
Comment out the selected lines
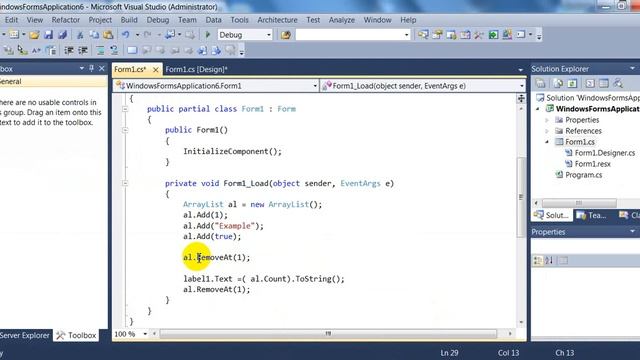pos(100,51)
